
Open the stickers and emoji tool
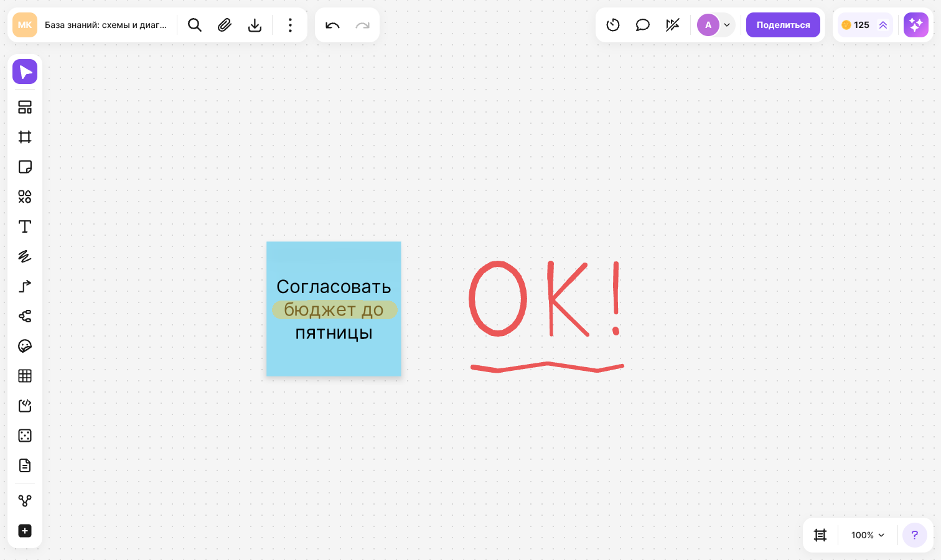click(x=25, y=346)
